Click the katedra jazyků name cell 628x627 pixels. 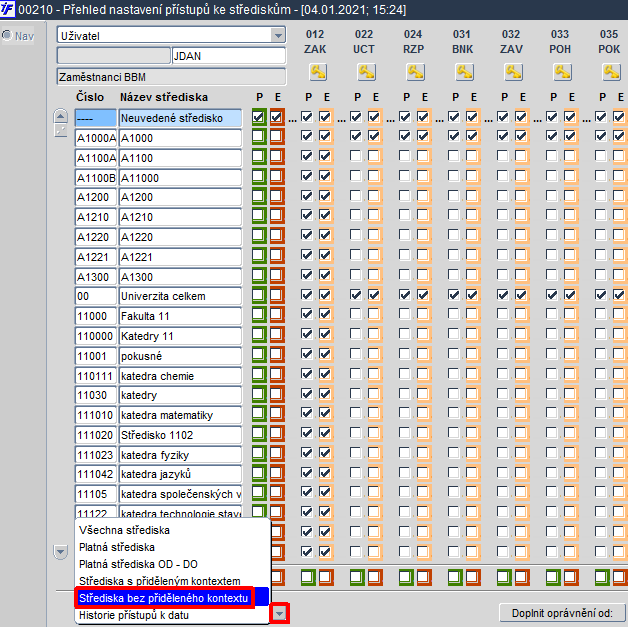[x=180, y=474]
